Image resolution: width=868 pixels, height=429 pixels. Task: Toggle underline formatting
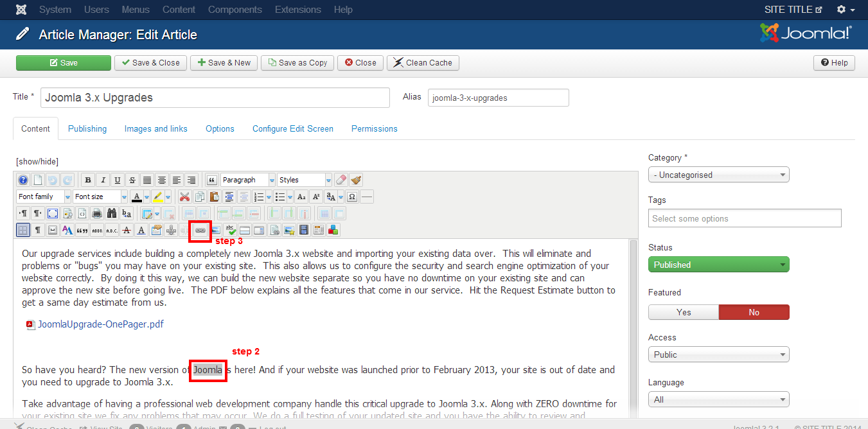pyautogui.click(x=118, y=180)
